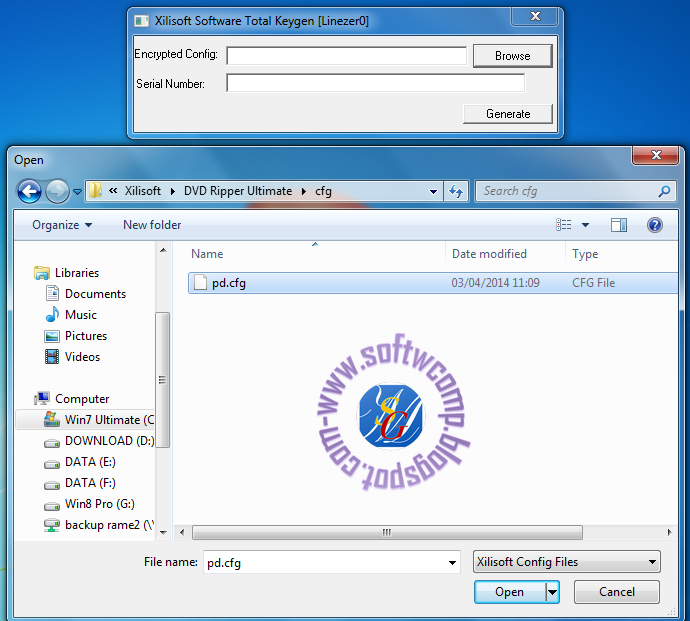This screenshot has width=690, height=621.
Task: Select Computer in the navigation pane
Action: pyautogui.click(x=82, y=399)
